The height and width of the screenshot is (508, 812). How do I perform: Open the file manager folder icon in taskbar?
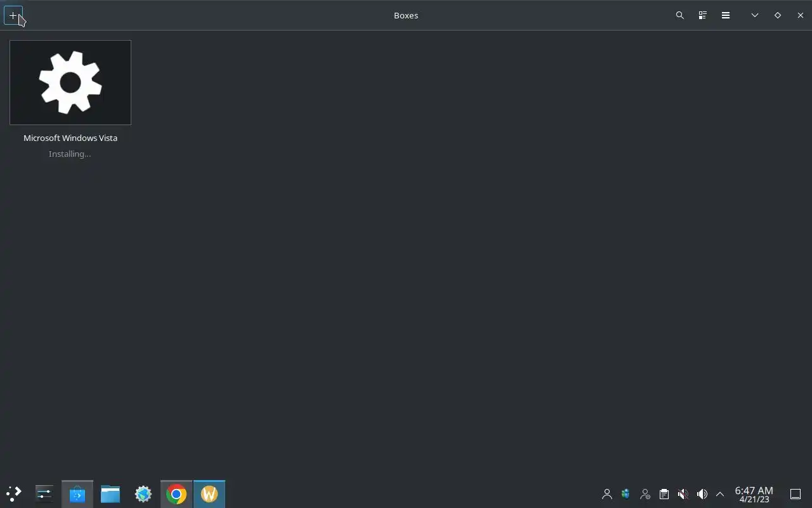tap(110, 494)
